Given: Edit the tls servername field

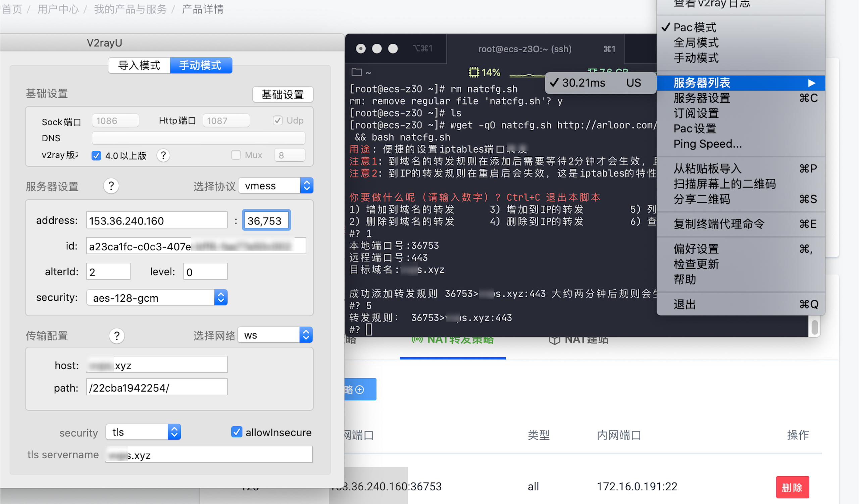Looking at the screenshot, I should (x=209, y=455).
